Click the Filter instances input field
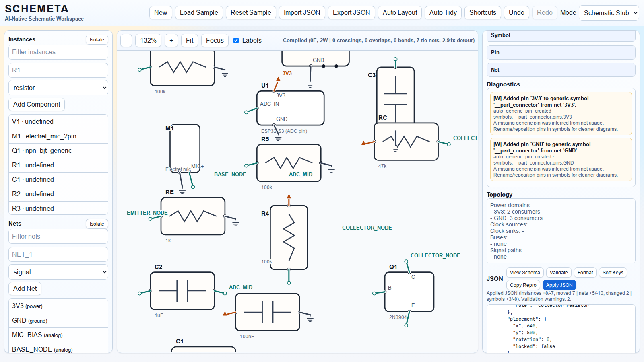 point(58,52)
